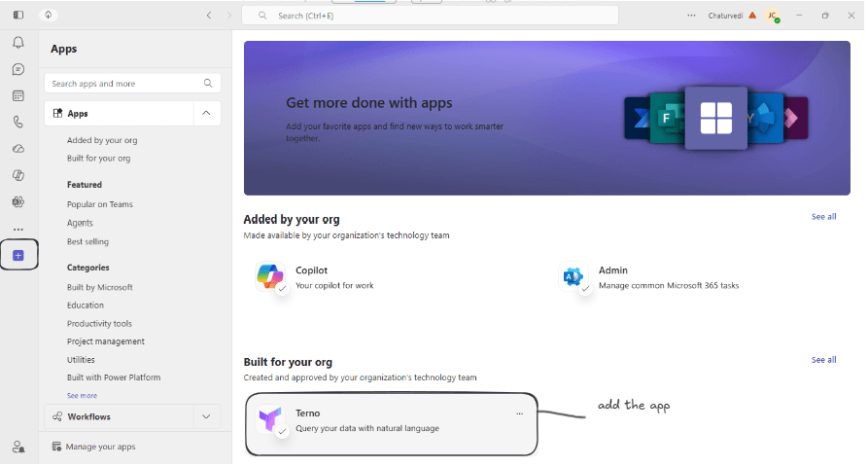Open the Calls phone icon
868x466 pixels.
[18, 122]
